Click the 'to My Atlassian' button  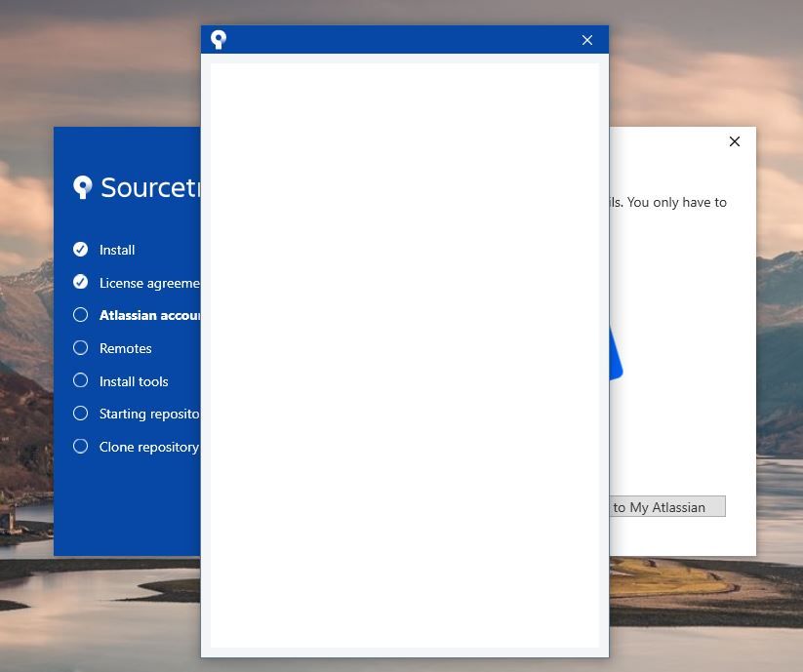667,507
